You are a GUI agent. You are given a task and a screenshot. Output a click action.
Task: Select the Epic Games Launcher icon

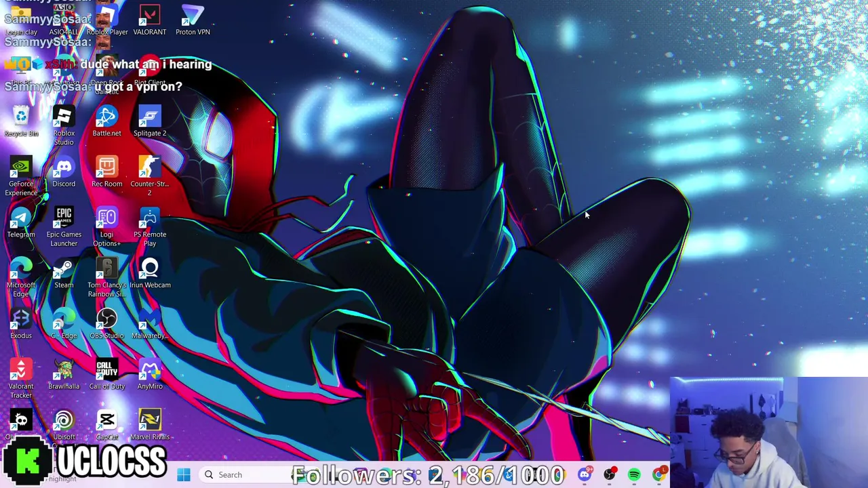pyautogui.click(x=64, y=227)
